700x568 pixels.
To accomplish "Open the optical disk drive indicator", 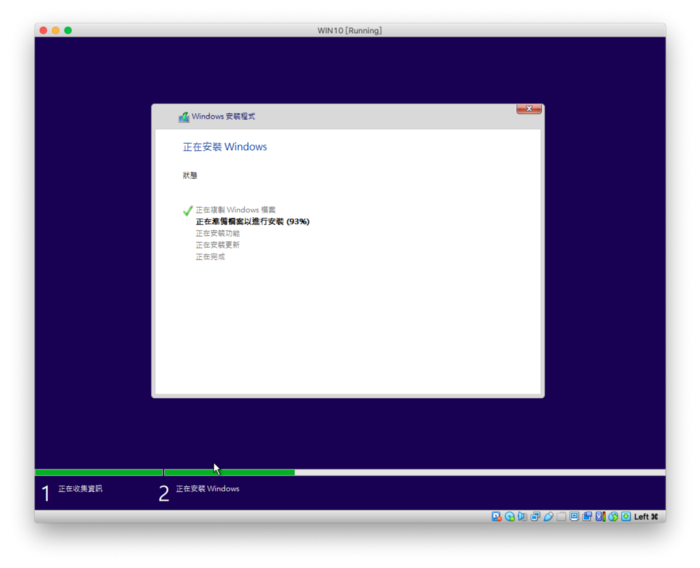I will coord(509,516).
